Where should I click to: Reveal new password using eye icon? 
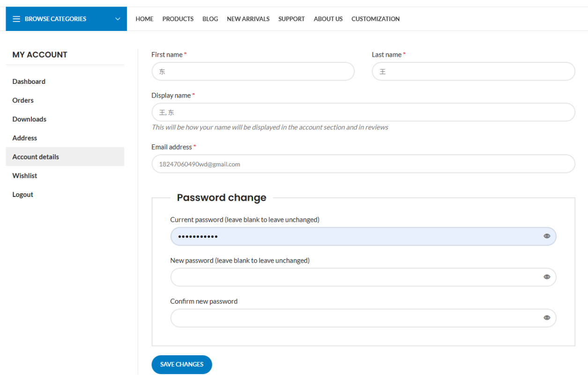pyautogui.click(x=546, y=277)
